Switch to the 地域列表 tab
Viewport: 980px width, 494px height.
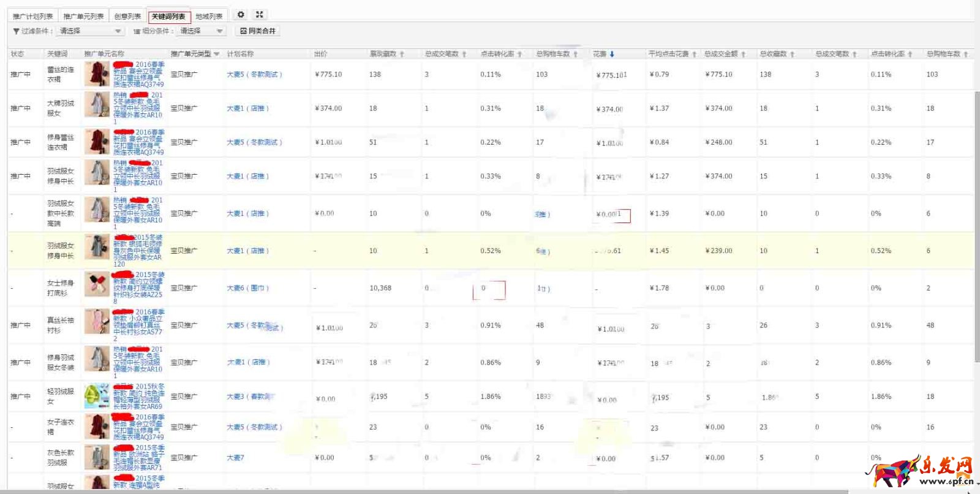tap(209, 17)
